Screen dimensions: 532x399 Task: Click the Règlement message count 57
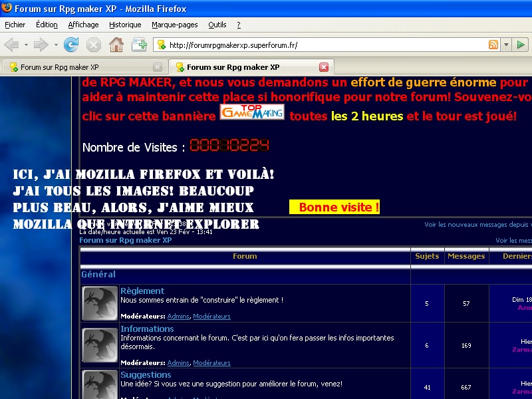coord(467,304)
